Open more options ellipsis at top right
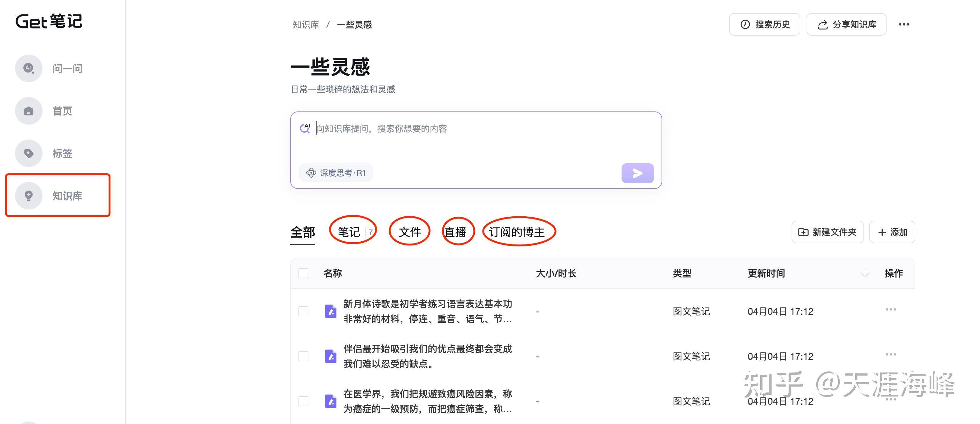The width and height of the screenshot is (980, 424). [904, 24]
